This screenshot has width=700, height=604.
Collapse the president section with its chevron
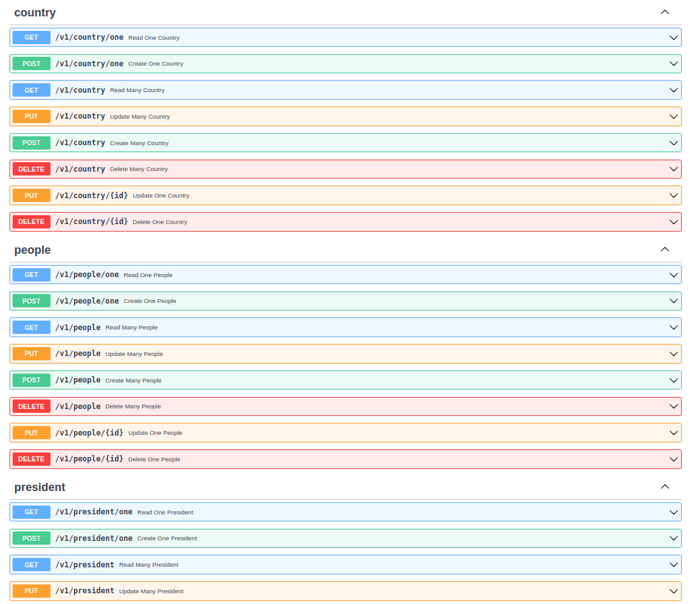click(665, 487)
